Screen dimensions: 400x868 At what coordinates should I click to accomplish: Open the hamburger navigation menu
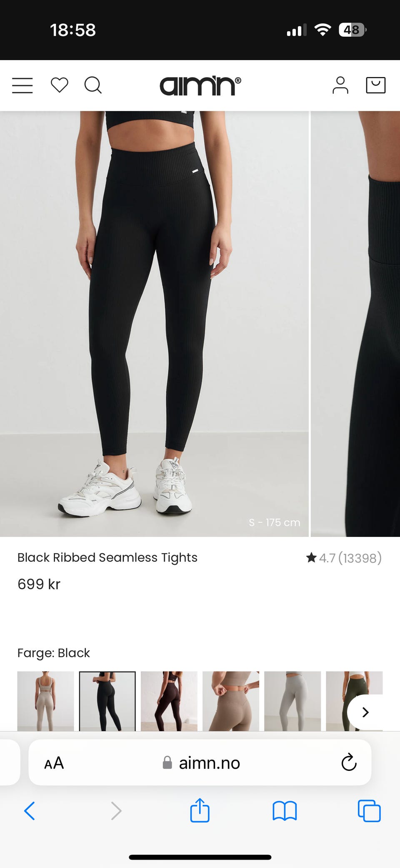22,86
